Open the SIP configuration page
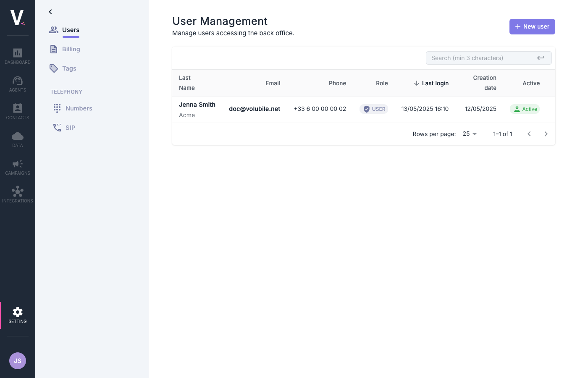588x378 pixels. point(70,127)
